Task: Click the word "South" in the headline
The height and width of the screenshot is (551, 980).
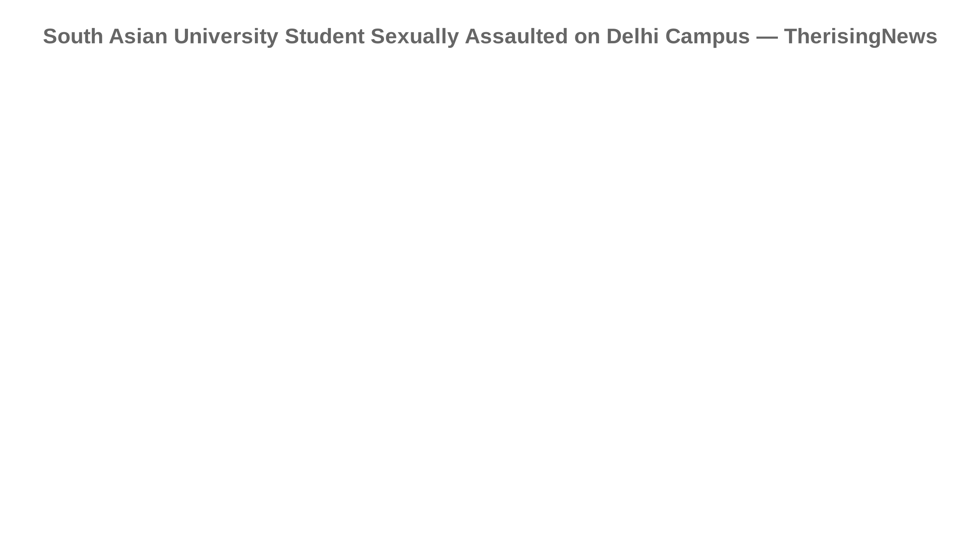Action: [x=73, y=36]
